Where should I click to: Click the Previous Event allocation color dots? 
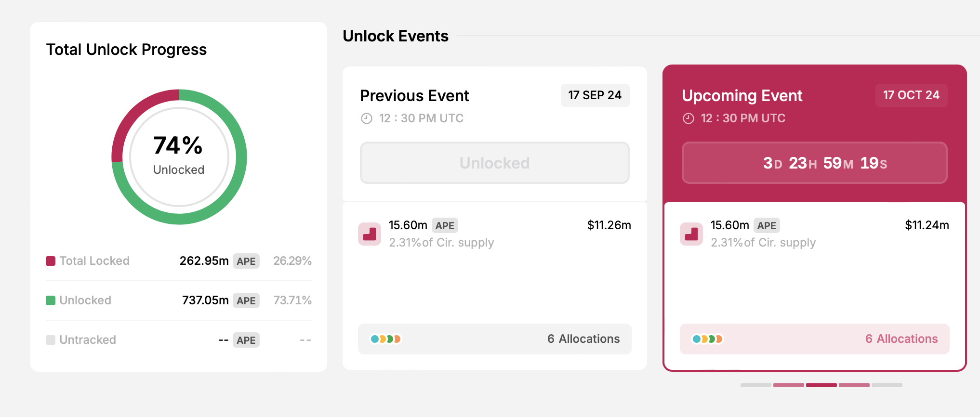click(385, 339)
